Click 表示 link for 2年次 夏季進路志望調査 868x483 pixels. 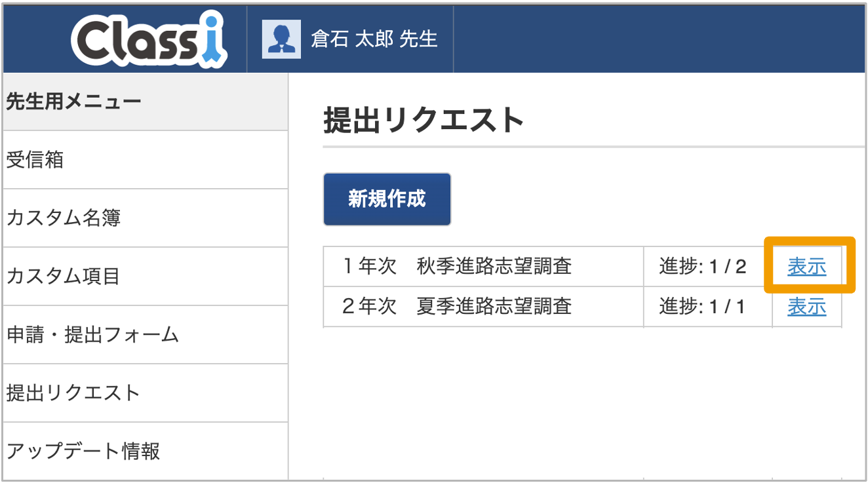pos(806,306)
